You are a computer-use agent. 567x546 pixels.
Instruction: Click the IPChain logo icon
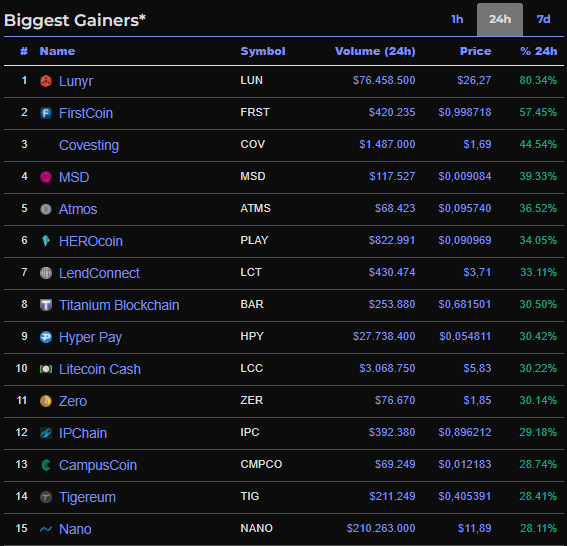click(x=46, y=433)
